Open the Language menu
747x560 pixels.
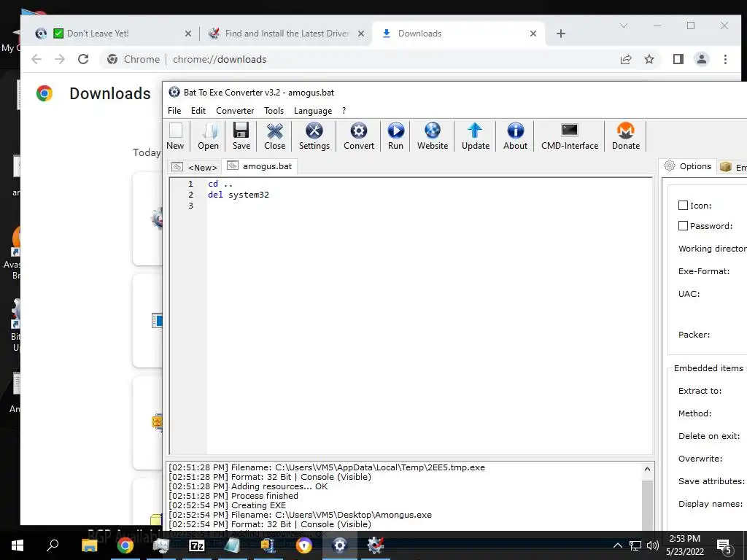pos(313,111)
